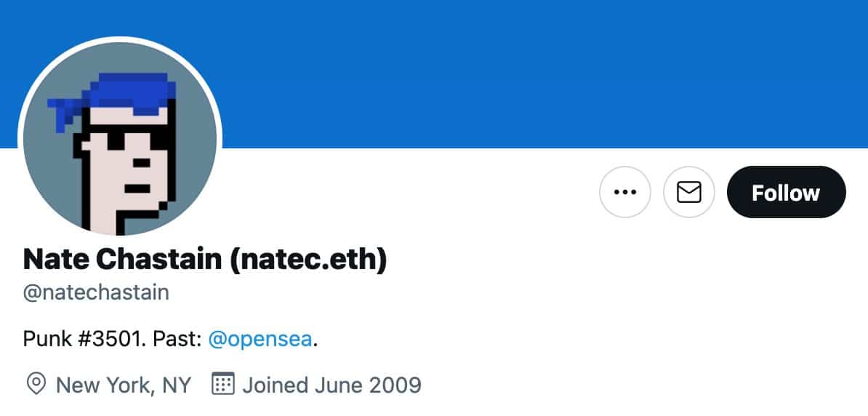Click the @natechastain handle
Image resolution: width=868 pixels, height=416 pixels.
pos(96,292)
